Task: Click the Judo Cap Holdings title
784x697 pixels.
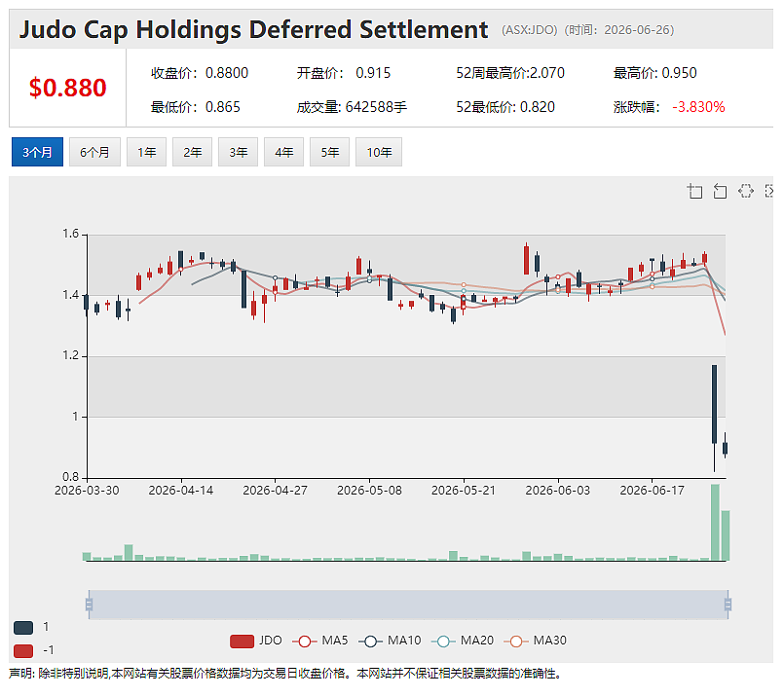Action: tap(253, 29)
